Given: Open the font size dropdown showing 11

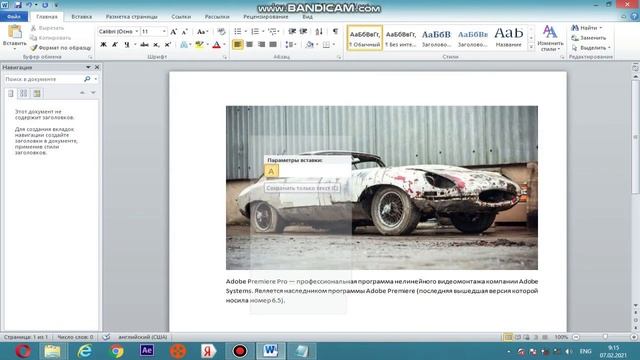Looking at the screenshot, I should (x=164, y=31).
